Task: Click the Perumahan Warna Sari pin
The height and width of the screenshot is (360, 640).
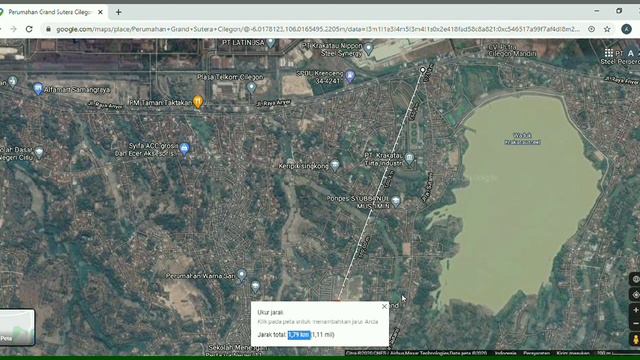Action: point(242,274)
